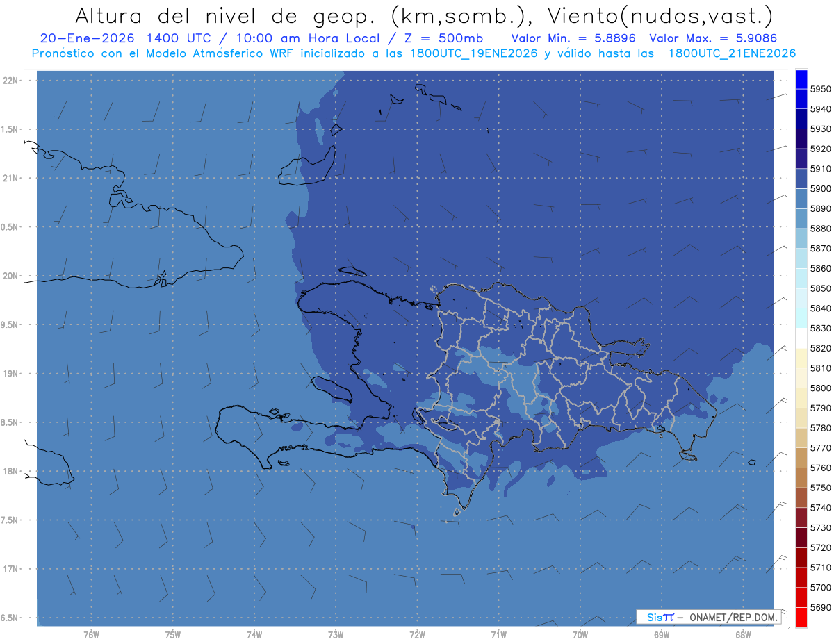Click the "22N" latitude label
834x644 pixels.
[x=12, y=81]
